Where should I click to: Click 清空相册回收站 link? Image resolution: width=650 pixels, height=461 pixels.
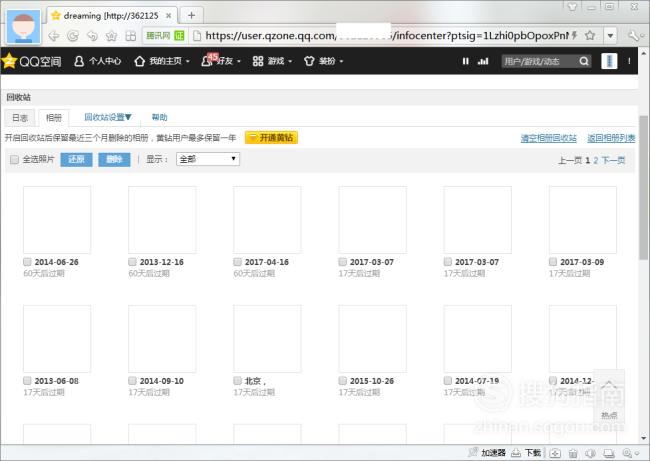tap(549, 138)
